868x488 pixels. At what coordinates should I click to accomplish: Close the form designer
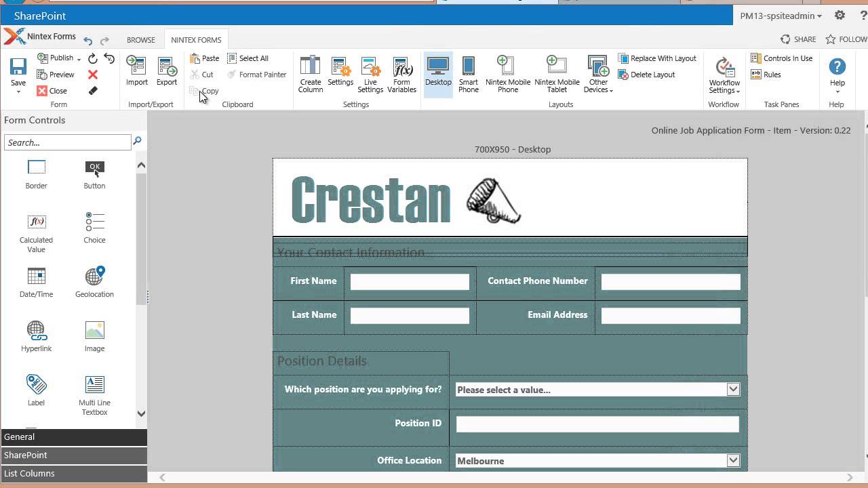coord(52,91)
